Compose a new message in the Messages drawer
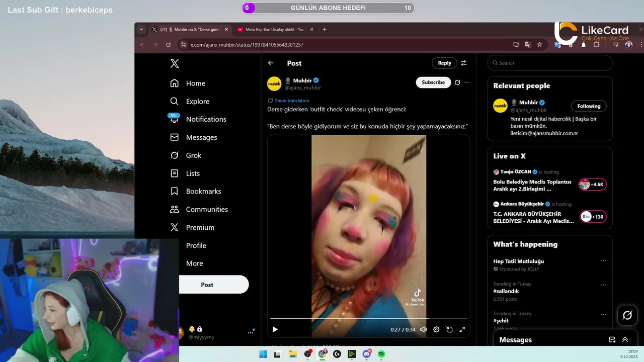 (x=612, y=340)
